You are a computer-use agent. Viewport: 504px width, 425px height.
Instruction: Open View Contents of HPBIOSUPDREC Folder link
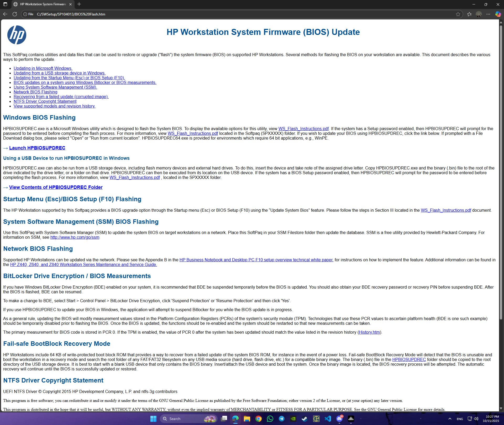(x=56, y=187)
